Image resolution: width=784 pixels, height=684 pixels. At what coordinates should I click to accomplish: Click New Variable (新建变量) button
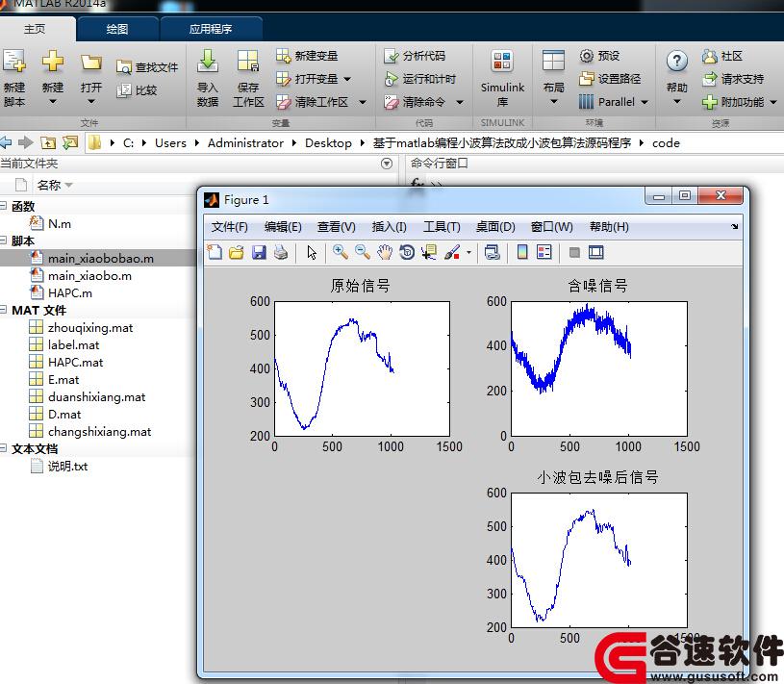(x=307, y=56)
